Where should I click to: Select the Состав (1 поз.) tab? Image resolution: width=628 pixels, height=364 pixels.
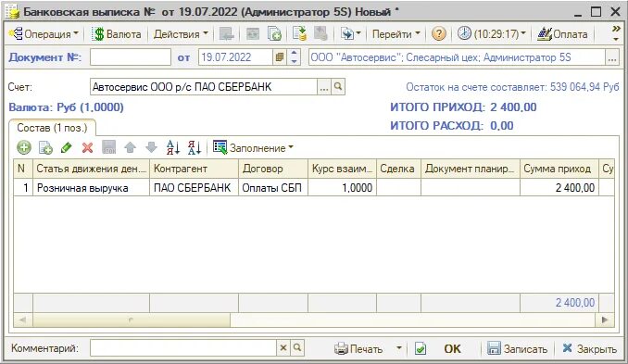point(52,128)
